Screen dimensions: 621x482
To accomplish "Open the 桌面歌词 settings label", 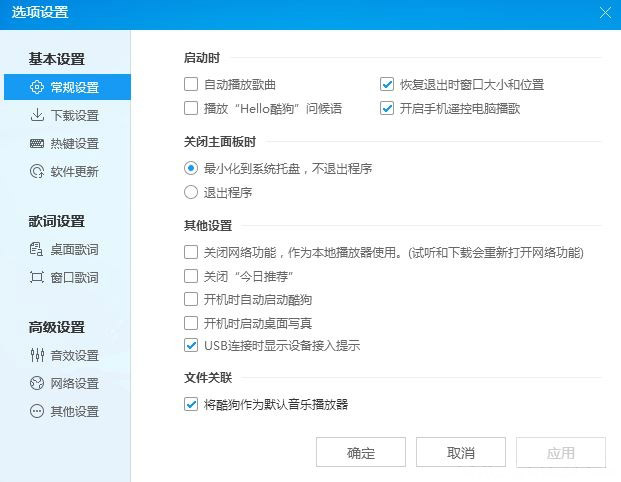I will pyautogui.click(x=74, y=249).
